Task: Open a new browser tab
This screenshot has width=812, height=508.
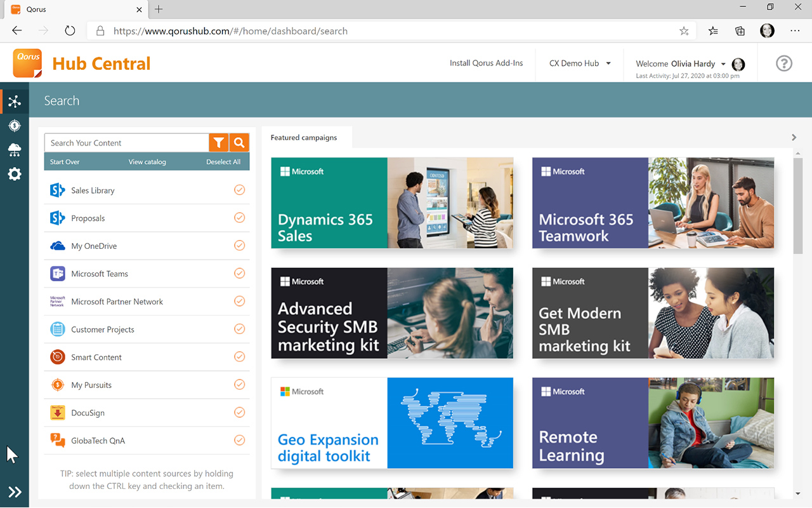Action: coord(159,9)
